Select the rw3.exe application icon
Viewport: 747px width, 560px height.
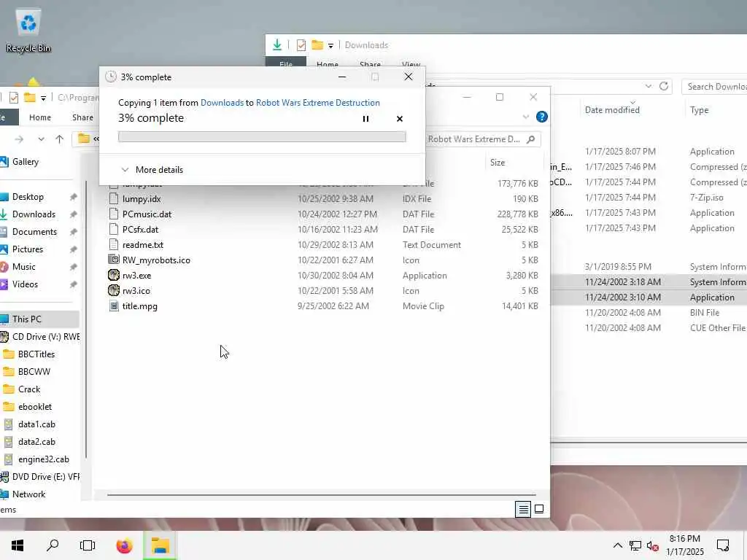coord(113,275)
